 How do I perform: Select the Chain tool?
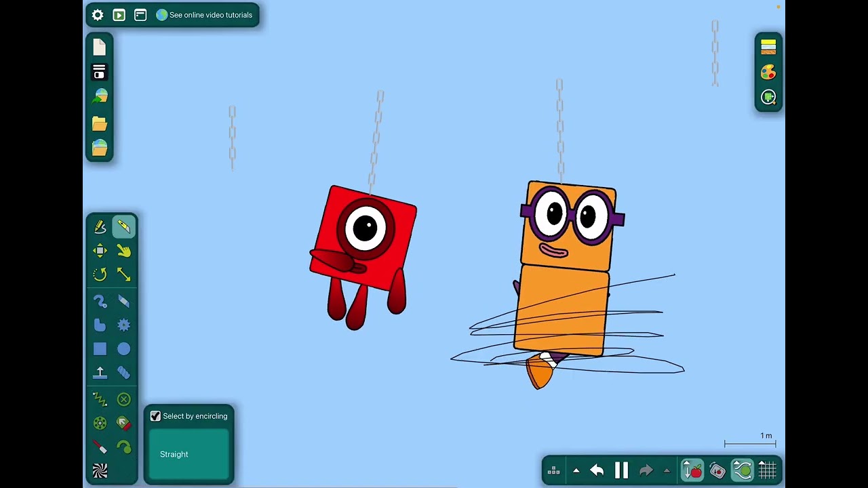pyautogui.click(x=123, y=373)
